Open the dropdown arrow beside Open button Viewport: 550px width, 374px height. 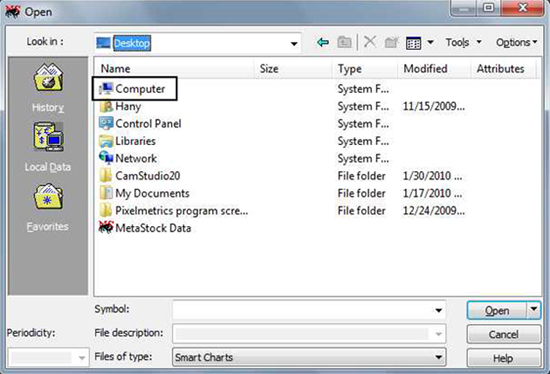(534, 310)
